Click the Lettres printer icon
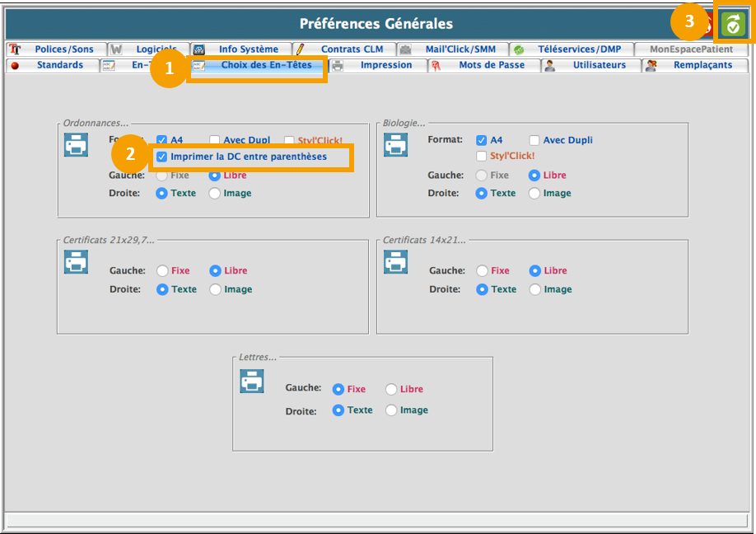 [x=251, y=381]
